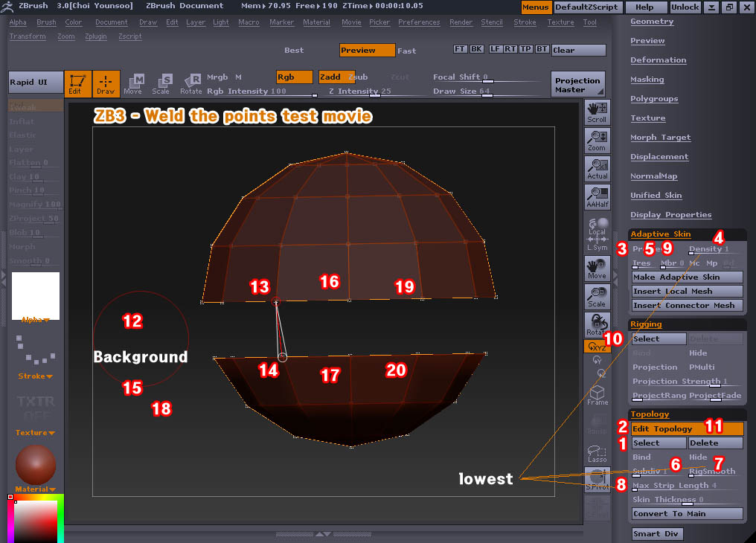Toggle the XYZ rotation mode
Screen dimensions: 756x543
(x=597, y=346)
